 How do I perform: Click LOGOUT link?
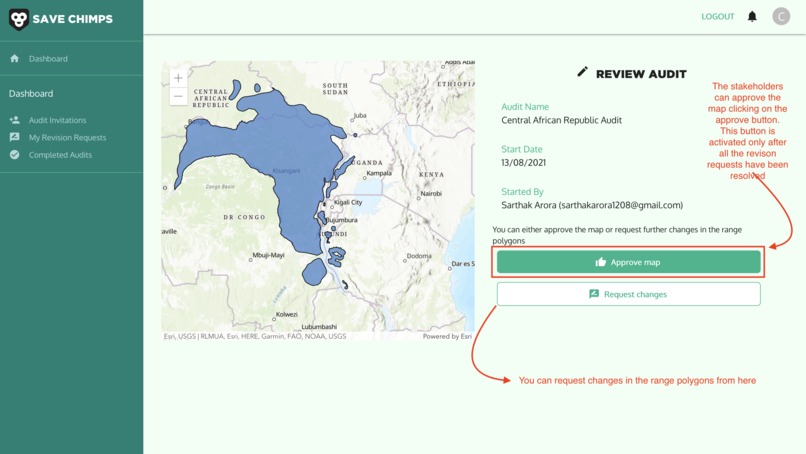coord(718,16)
